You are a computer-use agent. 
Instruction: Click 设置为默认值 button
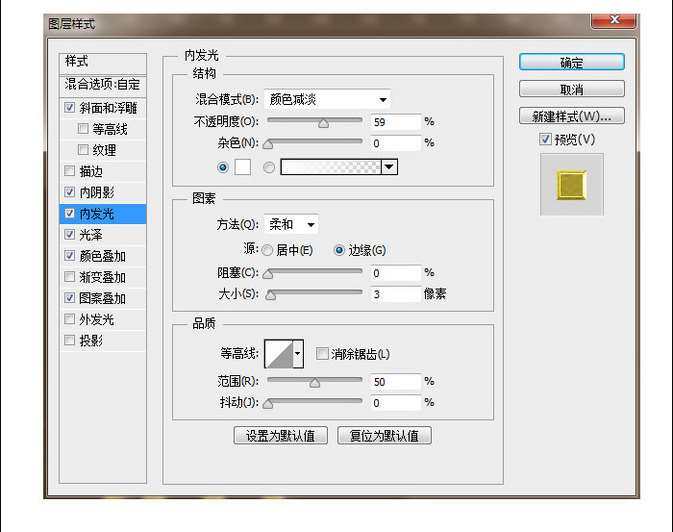tap(281, 435)
